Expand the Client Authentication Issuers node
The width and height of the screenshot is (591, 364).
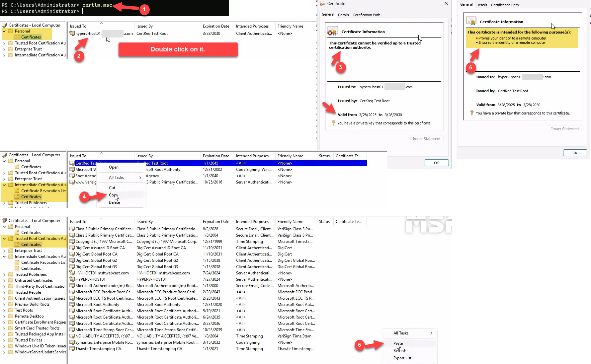(x=4, y=298)
